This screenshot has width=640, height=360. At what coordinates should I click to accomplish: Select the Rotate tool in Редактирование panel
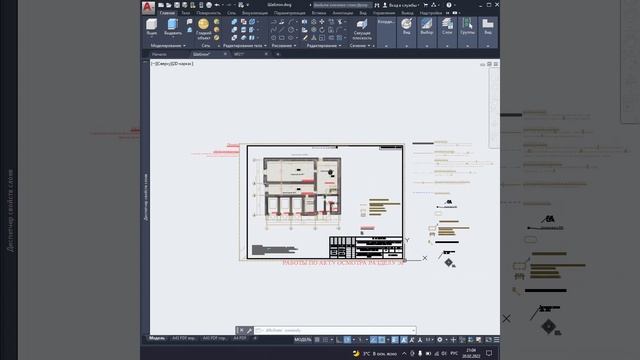tap(322, 30)
